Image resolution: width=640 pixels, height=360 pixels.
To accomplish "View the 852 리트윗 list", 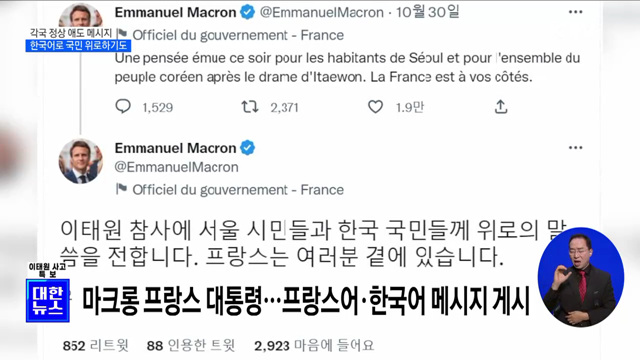I will pyautogui.click(x=96, y=346).
